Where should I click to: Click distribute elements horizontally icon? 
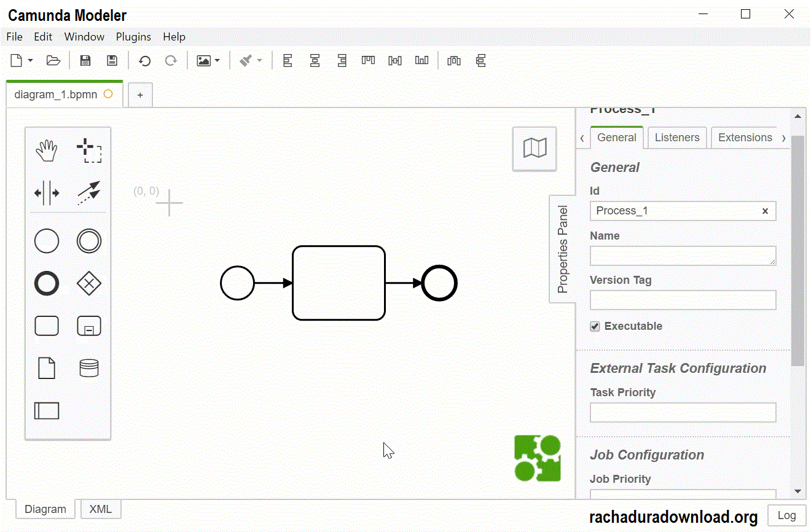[454, 60]
